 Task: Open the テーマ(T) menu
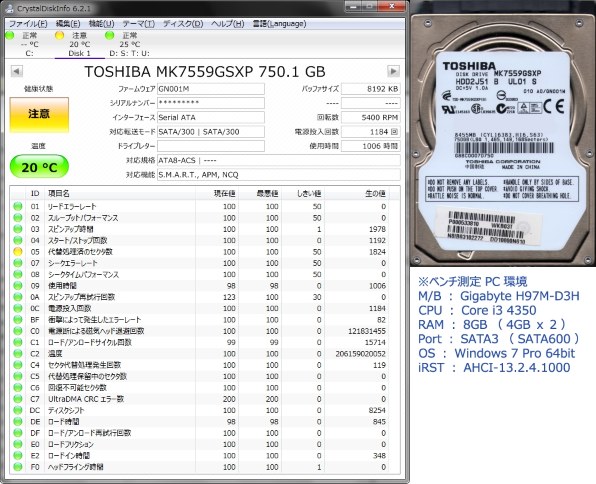click(x=138, y=24)
